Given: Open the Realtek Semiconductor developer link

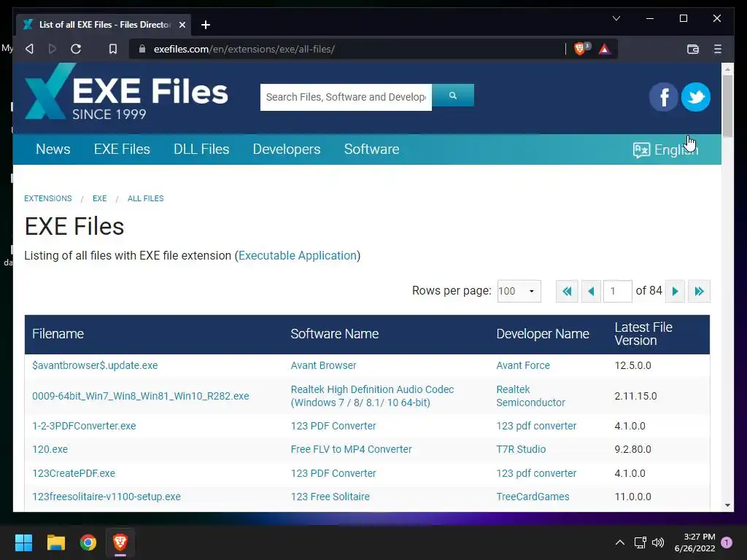Looking at the screenshot, I should (x=531, y=396).
